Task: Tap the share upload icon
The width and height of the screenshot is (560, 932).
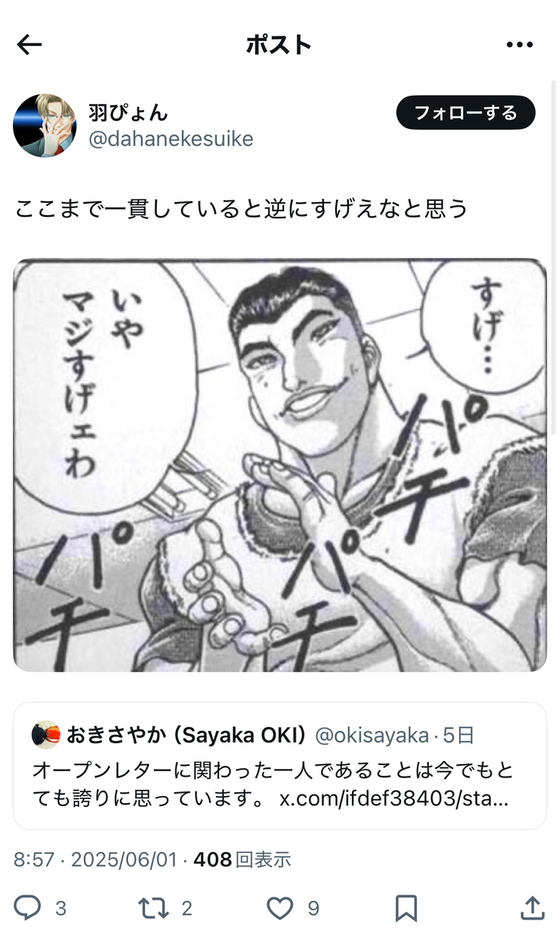Action: [x=532, y=907]
